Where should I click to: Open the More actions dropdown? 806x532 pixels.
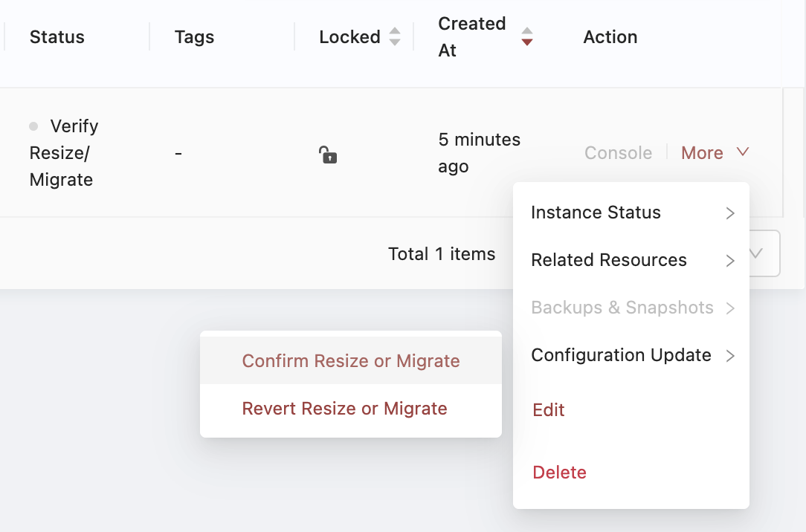point(702,153)
